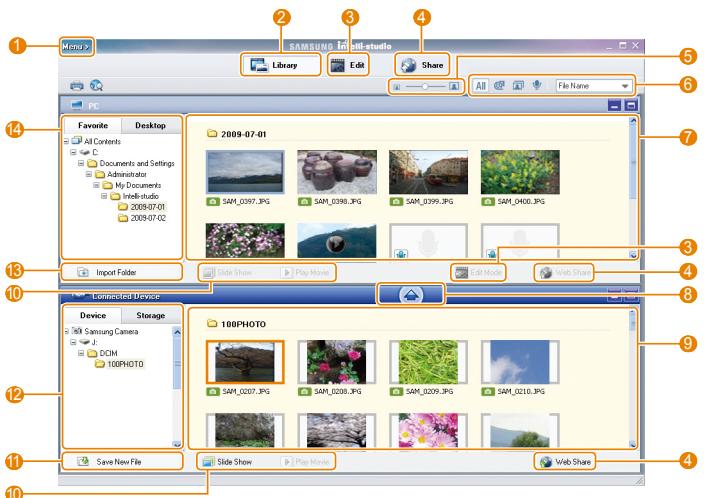Collapse the My Documents folder node
The width and height of the screenshot is (706, 498).
[x=96, y=185]
